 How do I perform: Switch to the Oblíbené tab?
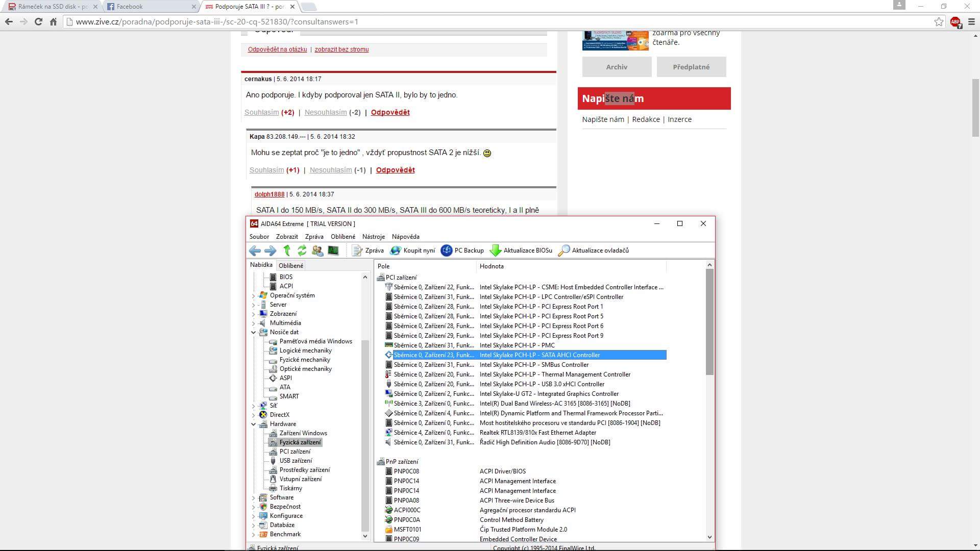pos(291,266)
